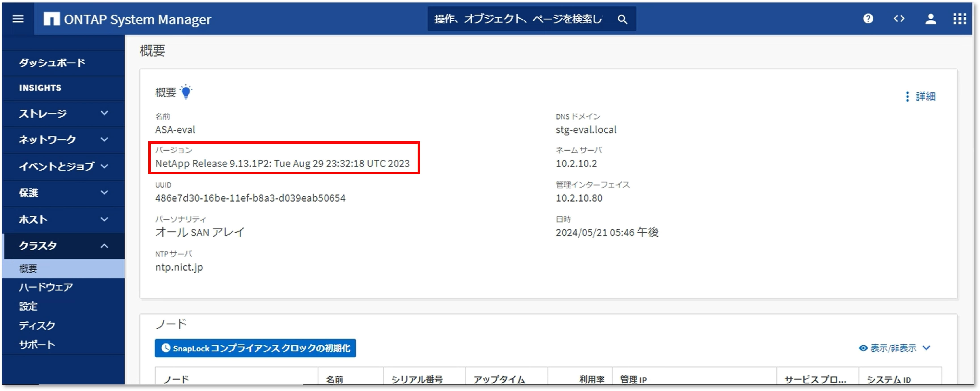The width and height of the screenshot is (980, 391).
Task: Expand the 保護 menu chevron
Action: point(104,192)
